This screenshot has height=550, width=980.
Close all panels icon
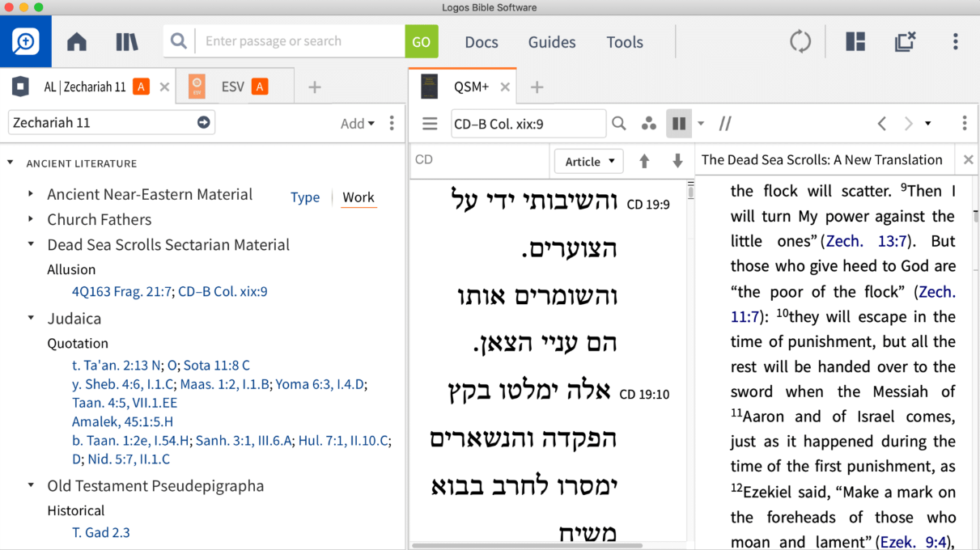(x=905, y=41)
